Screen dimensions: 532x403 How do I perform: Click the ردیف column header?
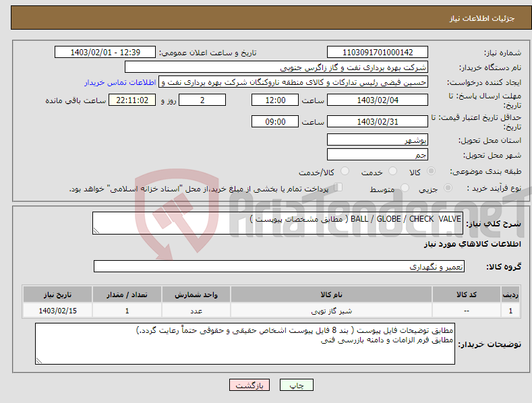pos(510,294)
